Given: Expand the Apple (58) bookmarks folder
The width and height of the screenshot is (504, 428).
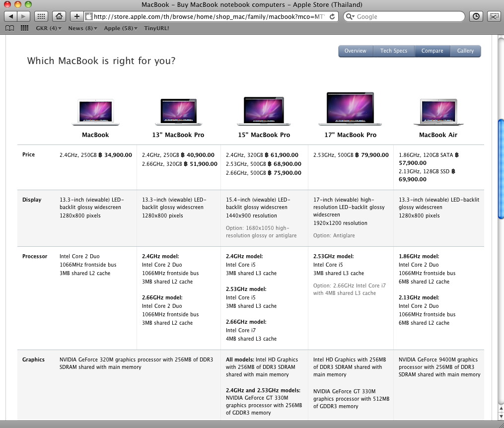Looking at the screenshot, I should tap(121, 28).
